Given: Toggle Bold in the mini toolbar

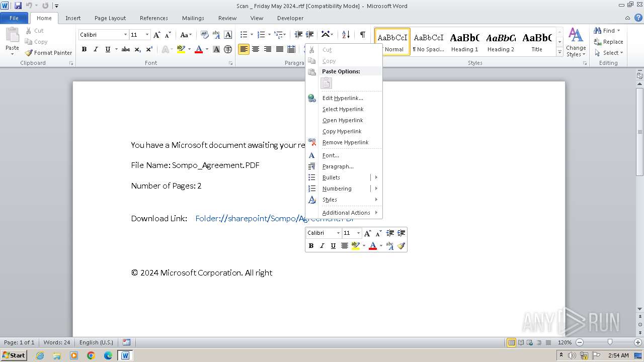Looking at the screenshot, I should (x=311, y=246).
